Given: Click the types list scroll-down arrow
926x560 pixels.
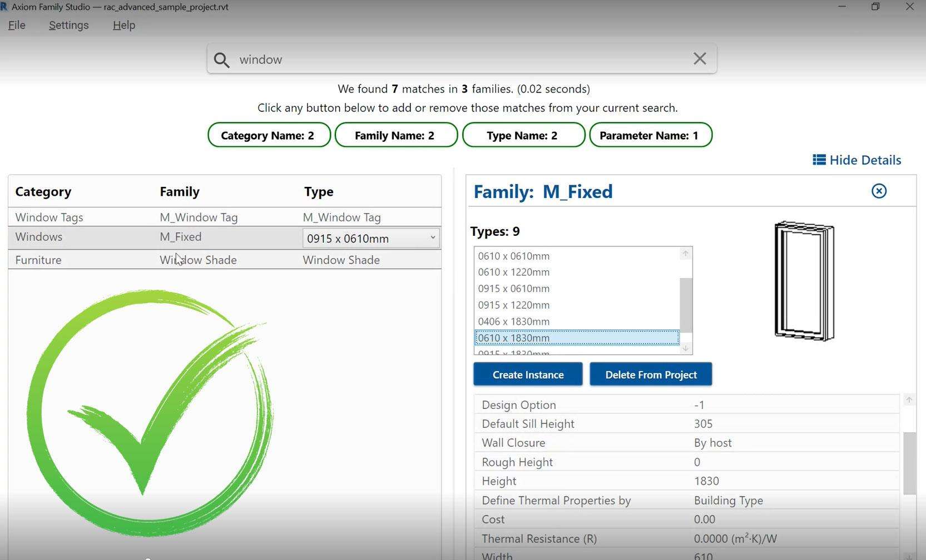Looking at the screenshot, I should 686,348.
